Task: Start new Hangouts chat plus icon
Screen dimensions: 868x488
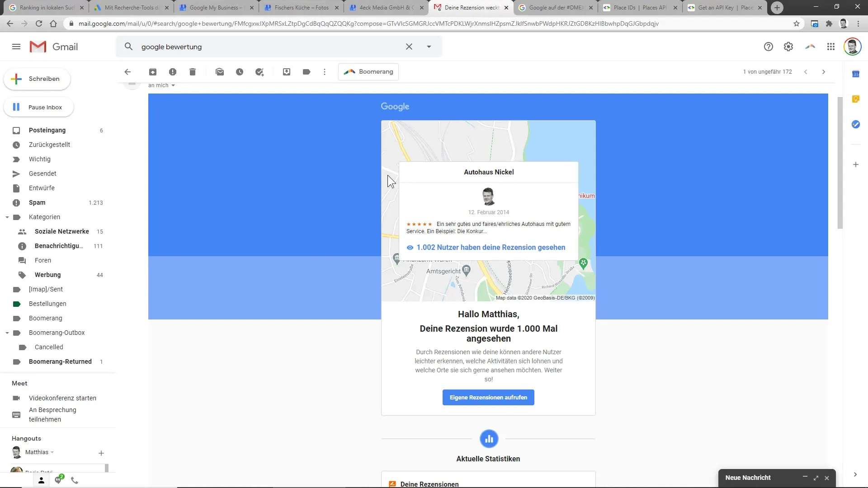Action: (x=101, y=453)
